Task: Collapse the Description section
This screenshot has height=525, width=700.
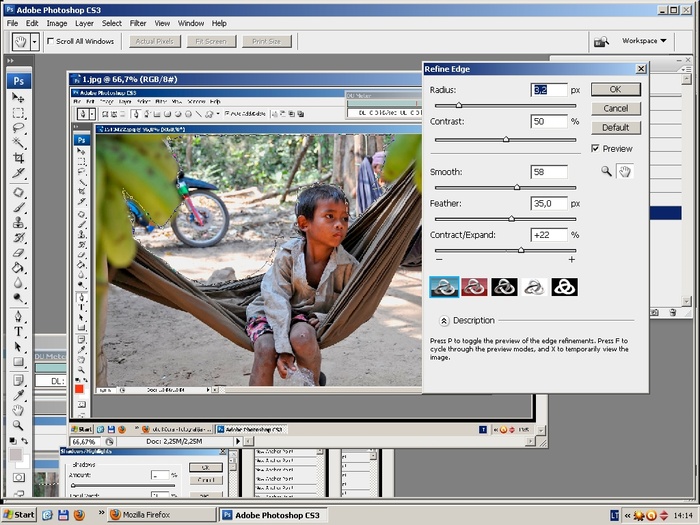Action: 444,320
